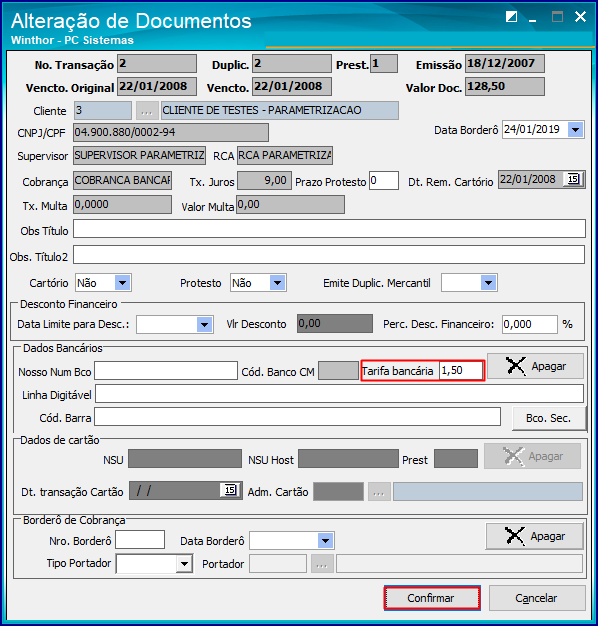Click the Cancelar button

[x=537, y=598]
